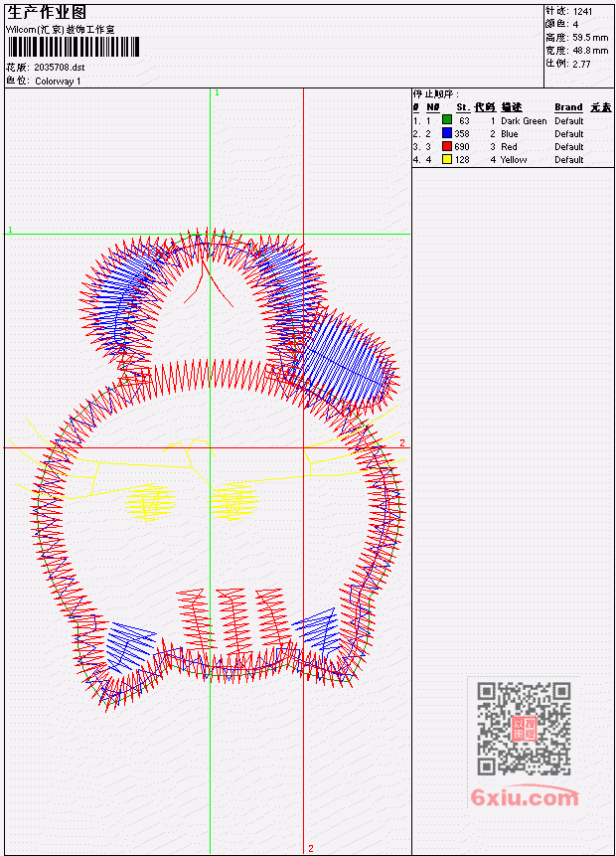This screenshot has width=616, height=856.
Task: Select the 'Red' description
Action: [509, 147]
